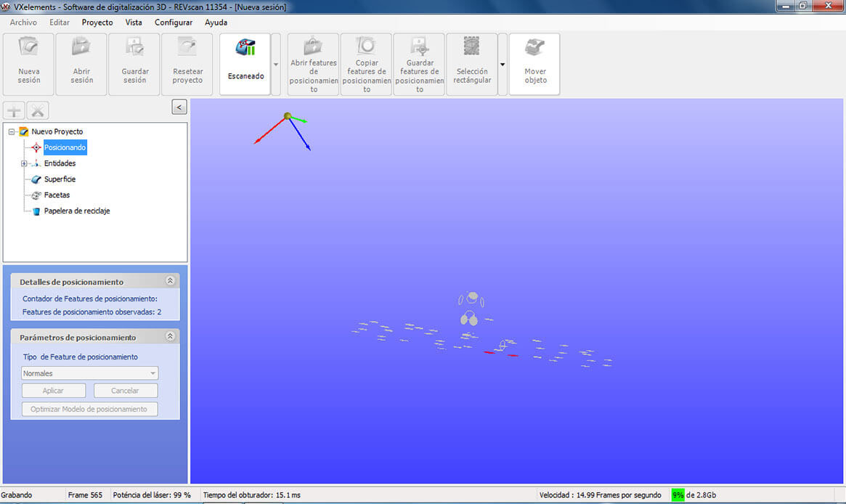Select the Selección rectángular tool
Screen dimensions: 846x504
tap(472, 64)
